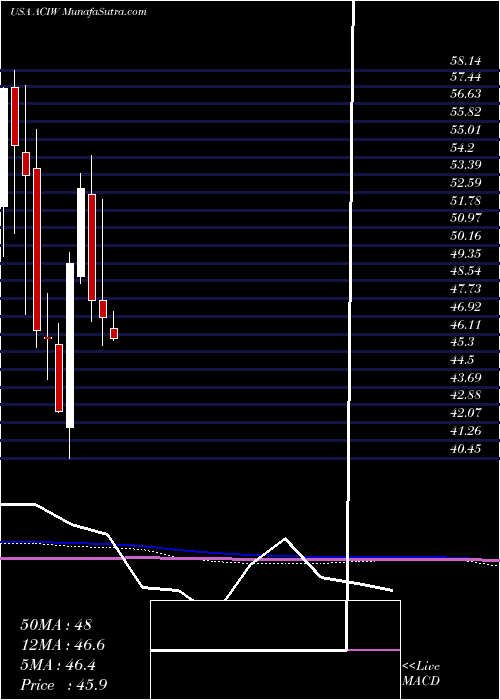Image resolution: width=500 pixels, height=700 pixels.
Task: Click the '50MA : 48' readout
Action: (56, 625)
